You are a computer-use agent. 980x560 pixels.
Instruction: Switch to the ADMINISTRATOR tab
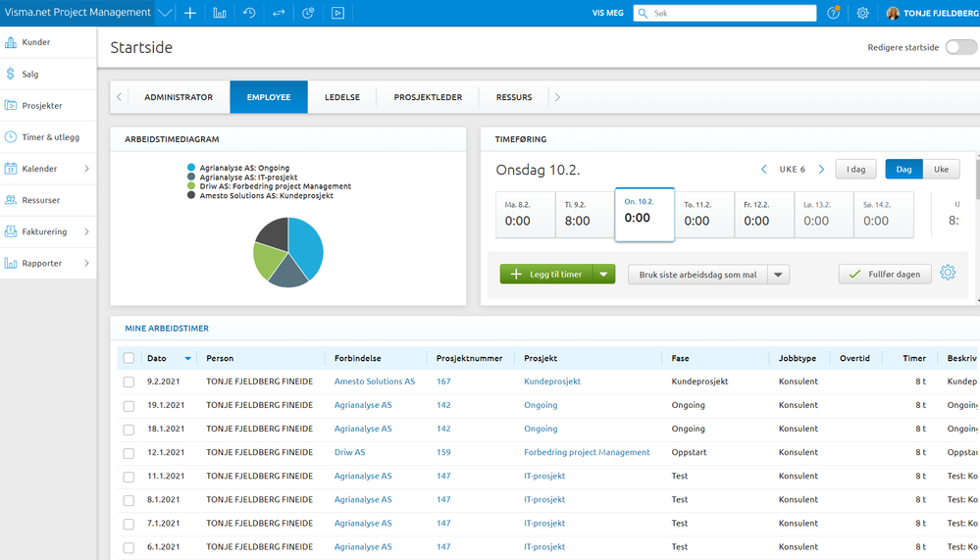point(179,97)
